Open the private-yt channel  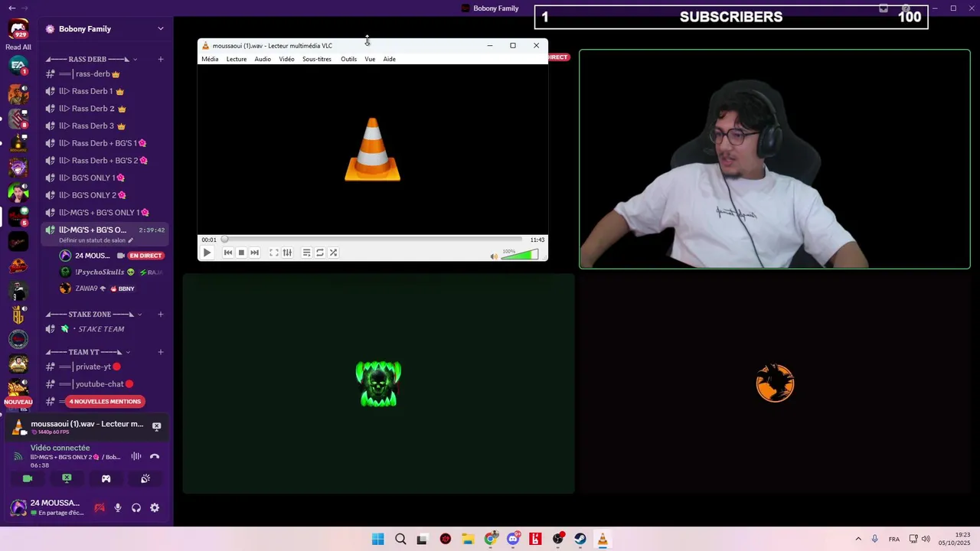point(104,367)
